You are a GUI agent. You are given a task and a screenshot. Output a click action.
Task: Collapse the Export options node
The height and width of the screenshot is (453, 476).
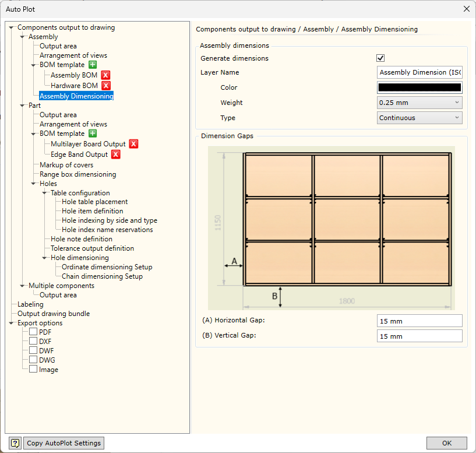click(11, 323)
